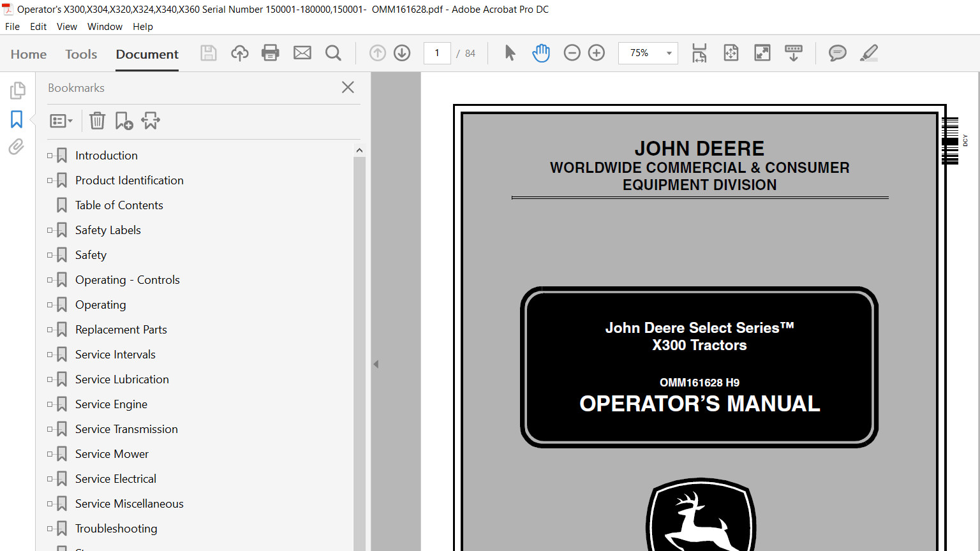The height and width of the screenshot is (551, 980).
Task: Expand the Troubleshooting bookmark
Action: point(50,528)
